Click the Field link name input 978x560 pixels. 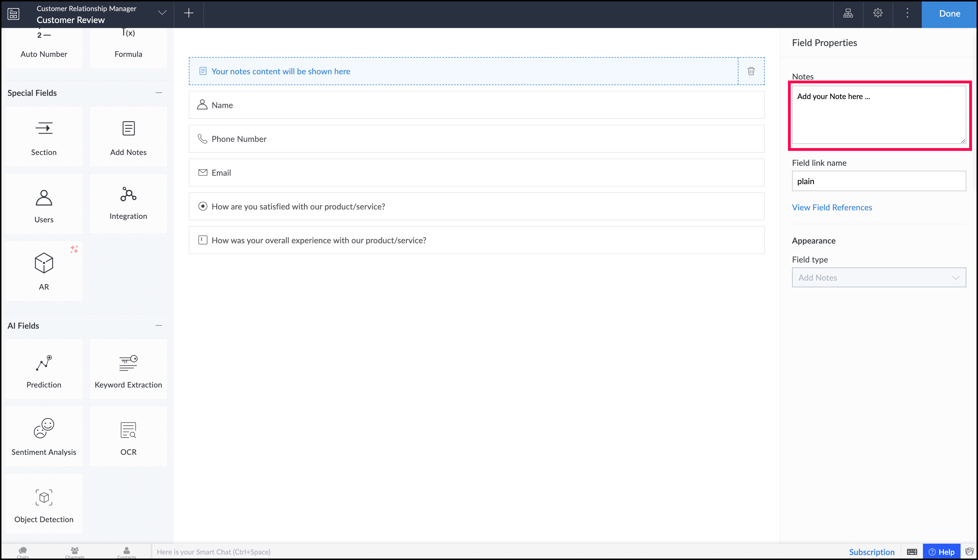pos(878,181)
